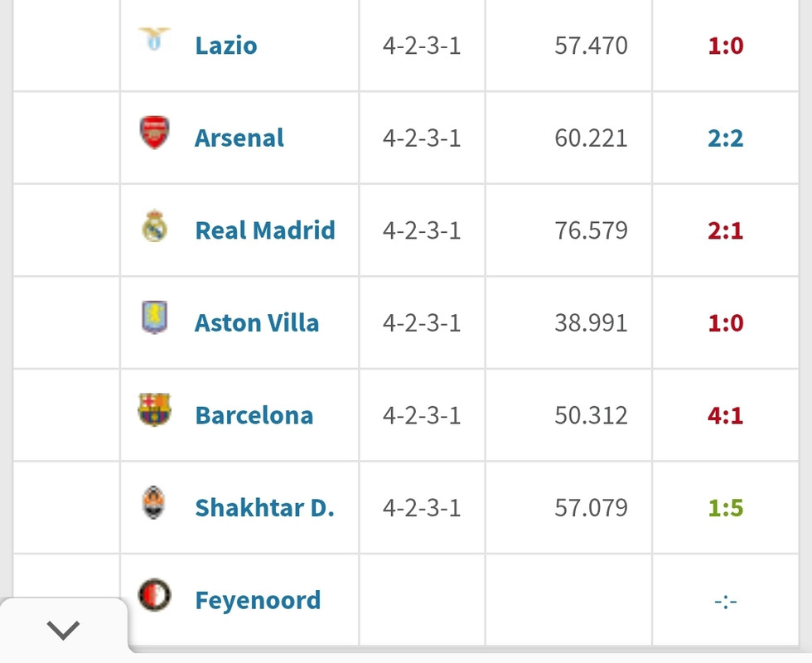Click the Aston Villa crest icon
The image size is (812, 663).
click(154, 317)
